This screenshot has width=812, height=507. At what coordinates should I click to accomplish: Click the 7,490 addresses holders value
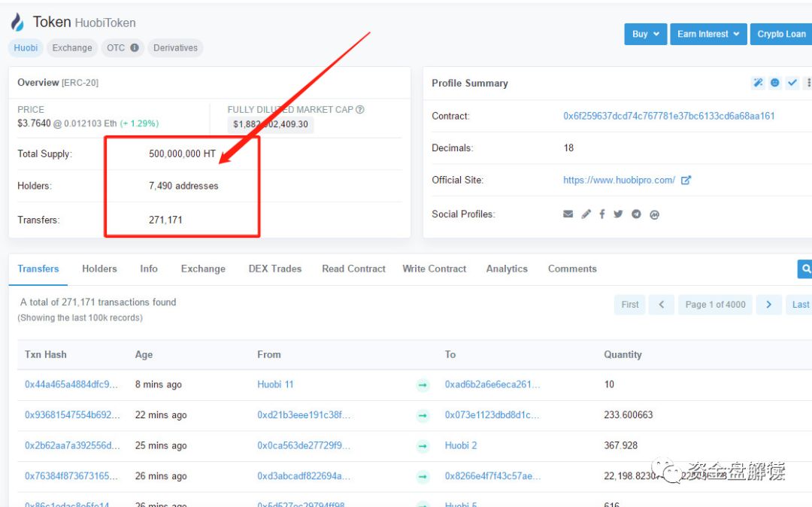[x=184, y=186]
